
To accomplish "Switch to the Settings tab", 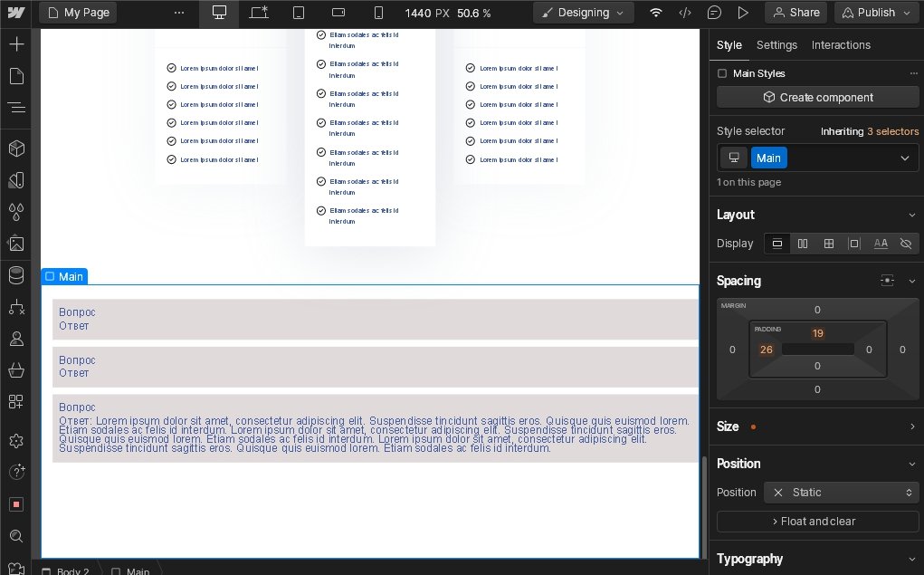I will pyautogui.click(x=776, y=45).
